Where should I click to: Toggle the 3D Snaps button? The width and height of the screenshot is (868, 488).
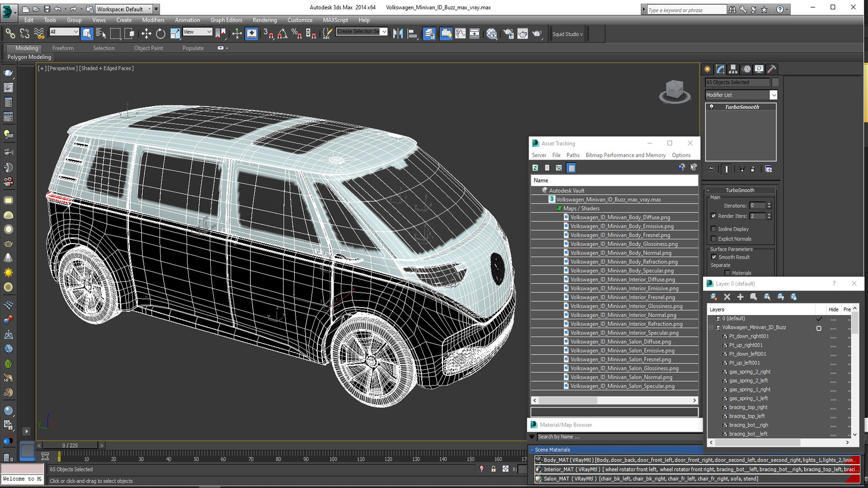(x=268, y=33)
